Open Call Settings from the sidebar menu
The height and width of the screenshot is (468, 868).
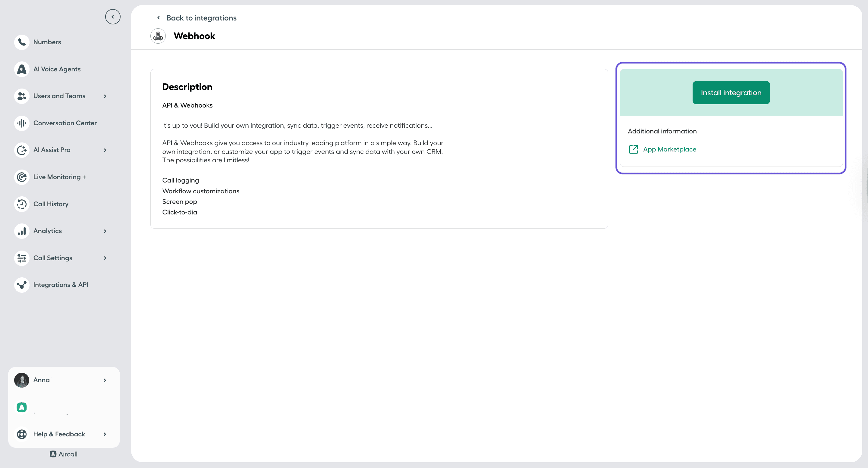pos(53,258)
